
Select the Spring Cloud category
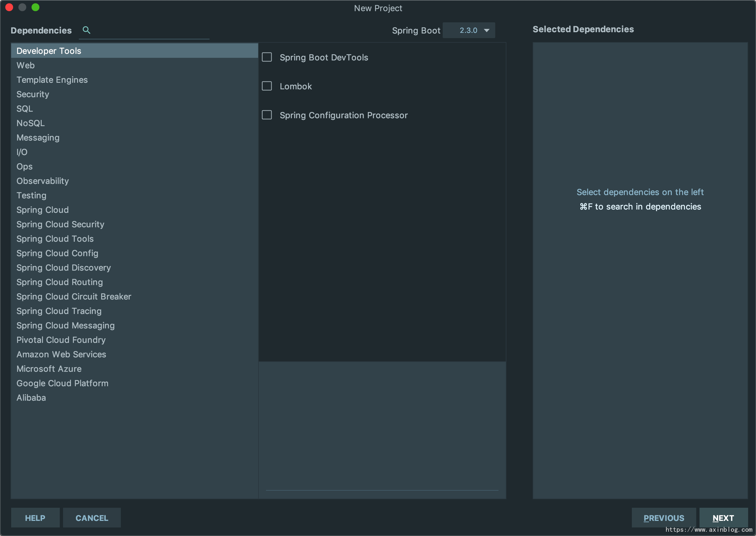(135, 210)
